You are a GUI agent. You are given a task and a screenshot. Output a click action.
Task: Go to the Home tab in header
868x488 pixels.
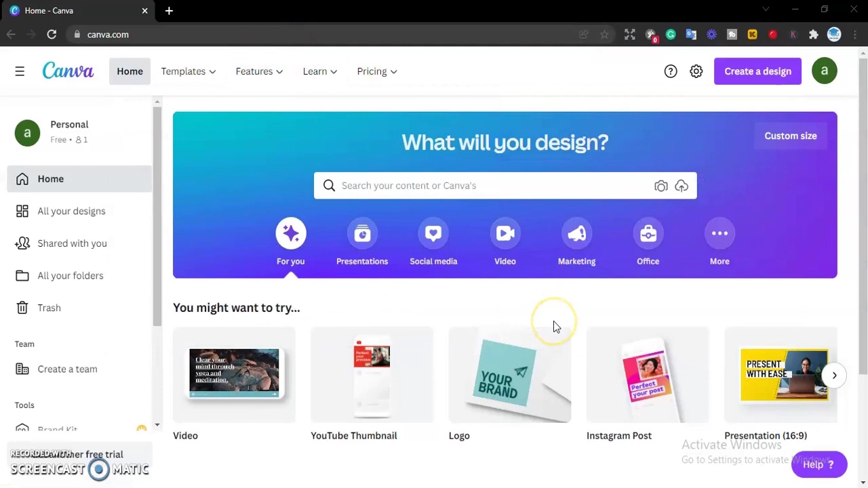tap(130, 71)
